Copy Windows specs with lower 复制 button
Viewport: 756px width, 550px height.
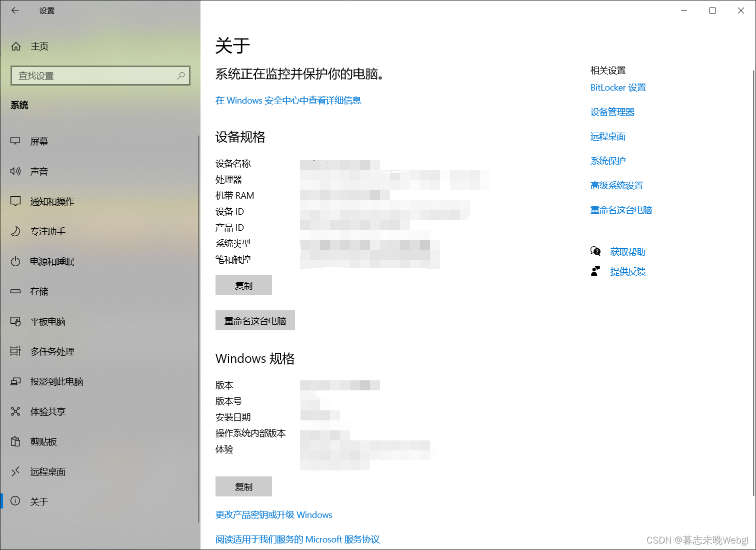coord(243,486)
